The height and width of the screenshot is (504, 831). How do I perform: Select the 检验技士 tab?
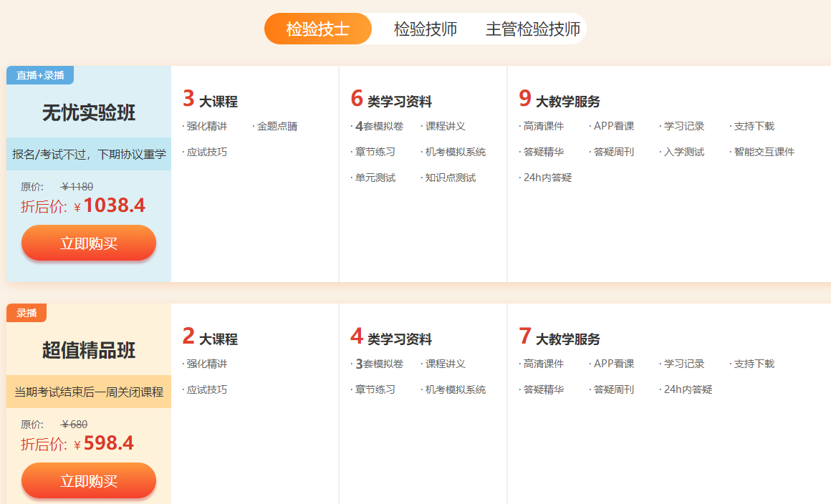(317, 29)
